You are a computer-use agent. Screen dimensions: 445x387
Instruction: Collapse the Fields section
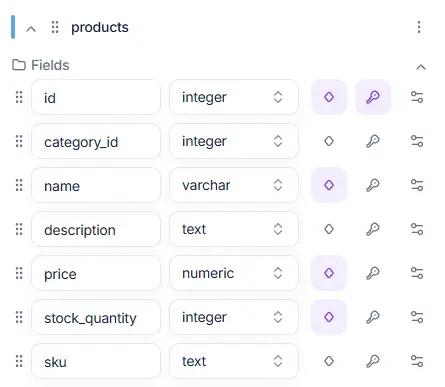(x=421, y=67)
